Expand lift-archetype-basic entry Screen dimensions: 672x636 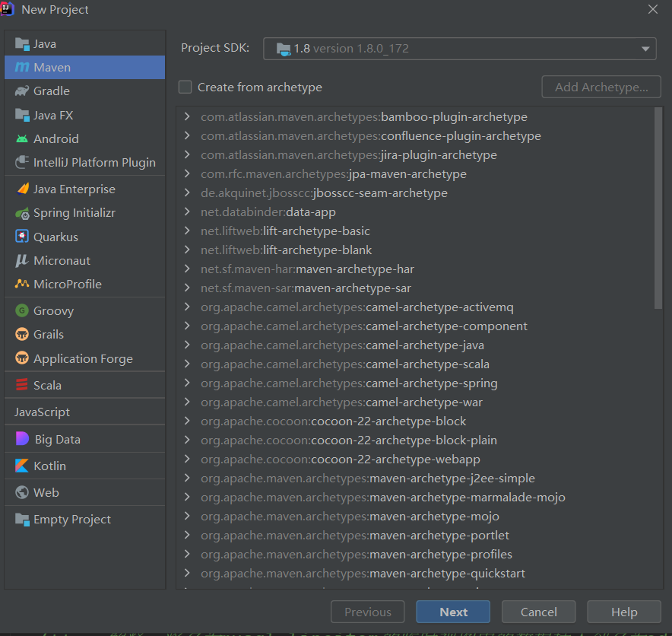coord(187,231)
